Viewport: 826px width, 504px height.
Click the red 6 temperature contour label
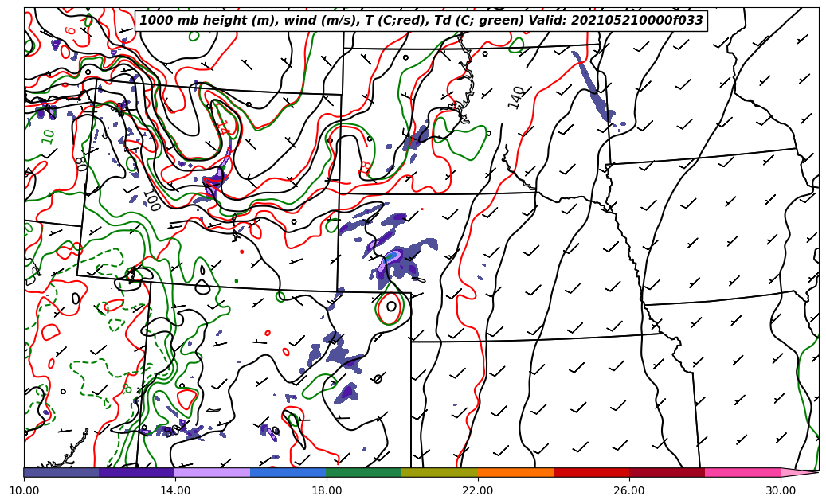coord(71,29)
